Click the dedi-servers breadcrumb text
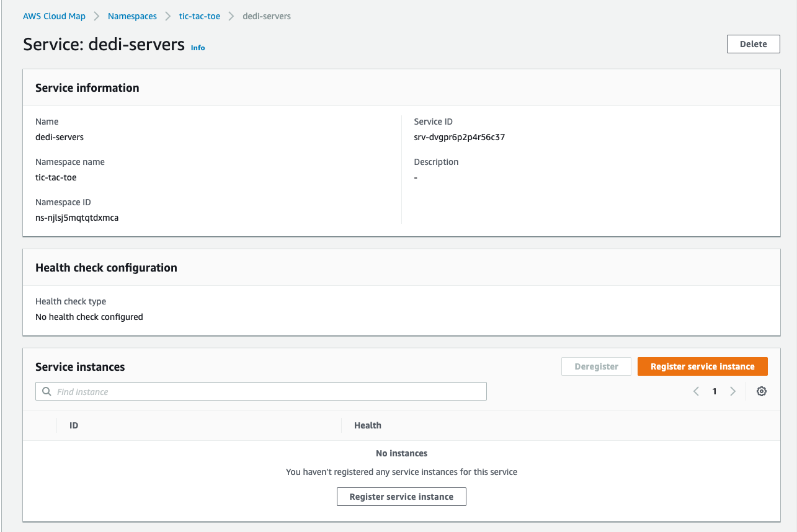The width and height of the screenshot is (797, 532). [267, 16]
